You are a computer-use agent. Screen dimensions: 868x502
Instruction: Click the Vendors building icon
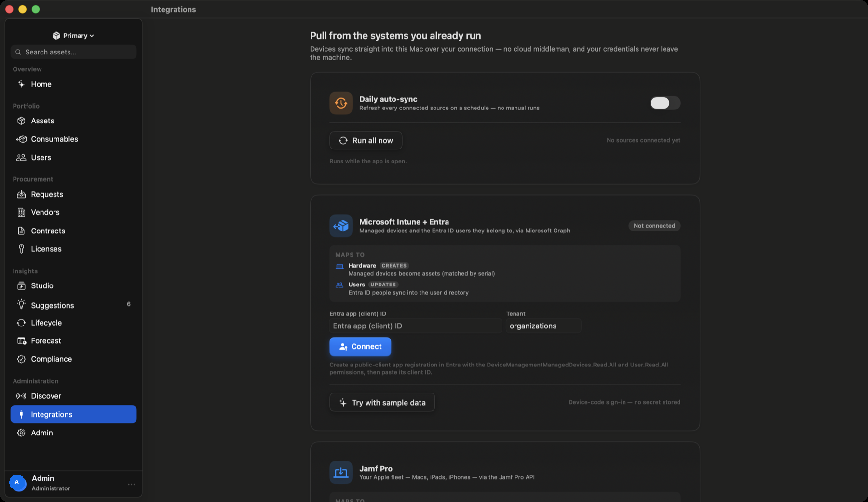click(x=21, y=212)
